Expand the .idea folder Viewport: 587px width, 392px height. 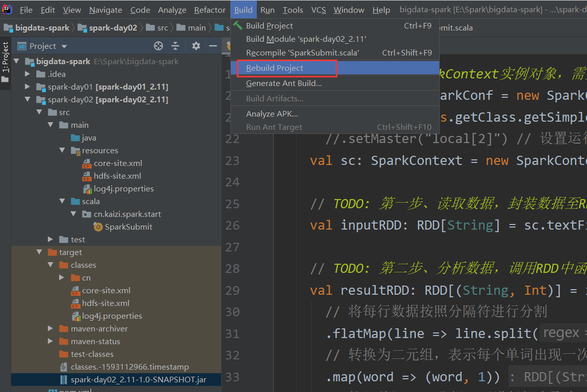pyautogui.click(x=28, y=74)
